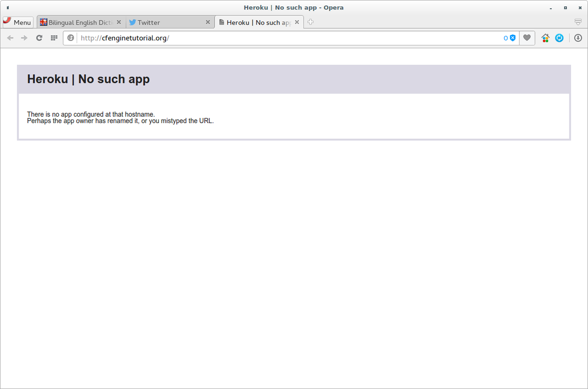This screenshot has width=588, height=389.
Task: Click 'Perhaps the app owner has renamed' line
Action: (x=121, y=121)
